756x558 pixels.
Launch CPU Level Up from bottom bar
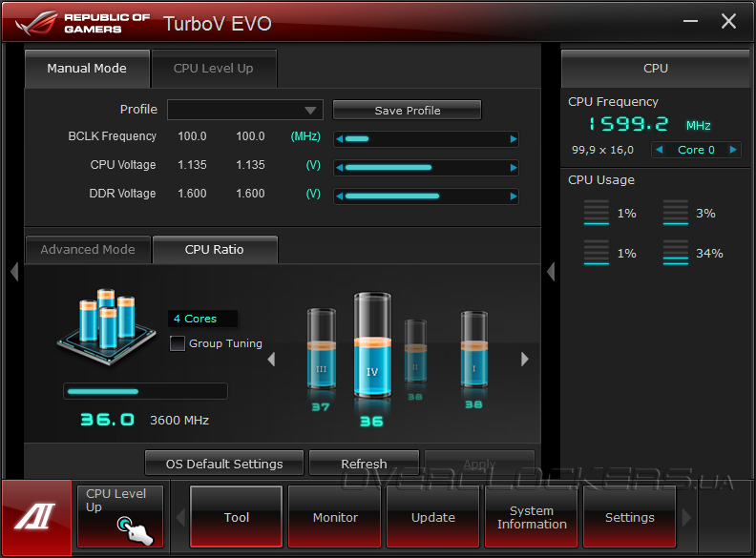coord(120,517)
